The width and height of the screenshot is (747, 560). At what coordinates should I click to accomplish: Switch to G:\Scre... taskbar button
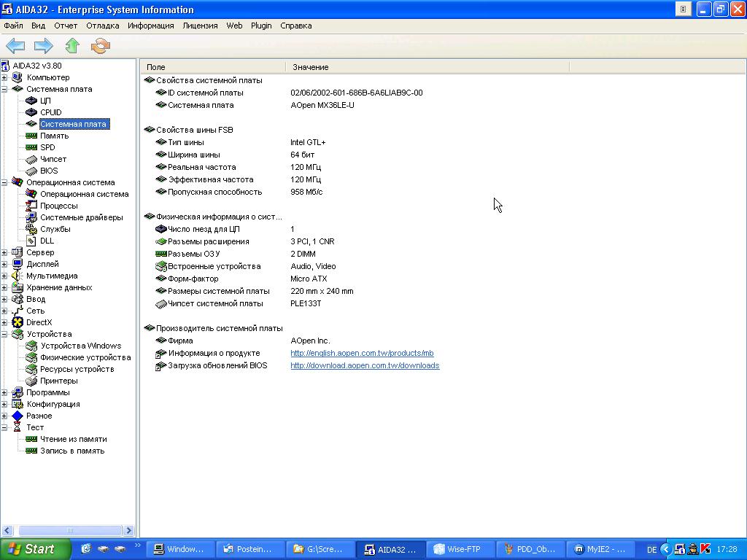(x=320, y=549)
